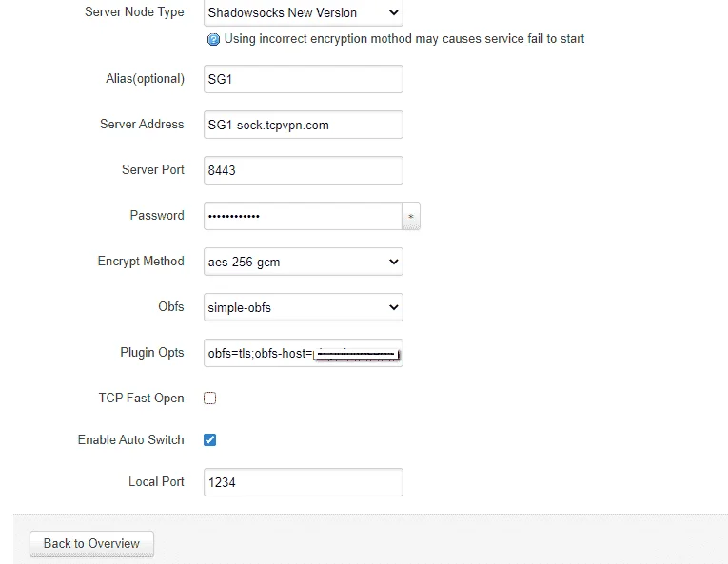The image size is (728, 564).
Task: Open the Server Node Type dropdown
Action: pos(304,12)
